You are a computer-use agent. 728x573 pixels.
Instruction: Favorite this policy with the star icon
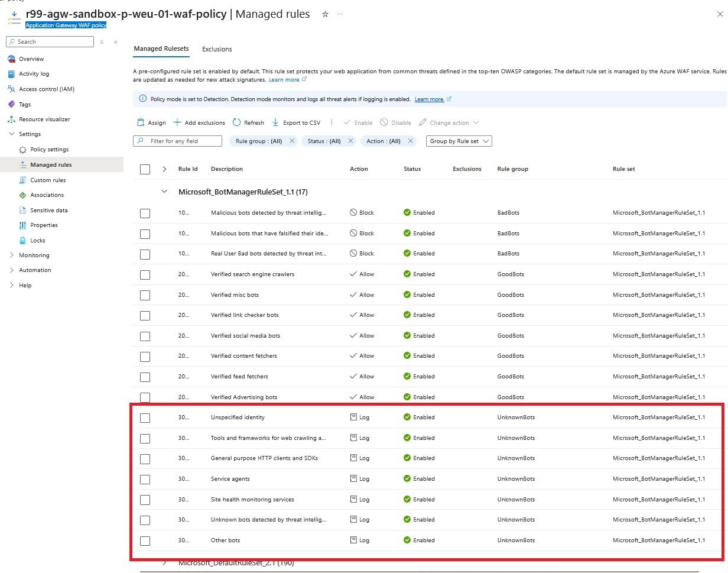coord(325,14)
